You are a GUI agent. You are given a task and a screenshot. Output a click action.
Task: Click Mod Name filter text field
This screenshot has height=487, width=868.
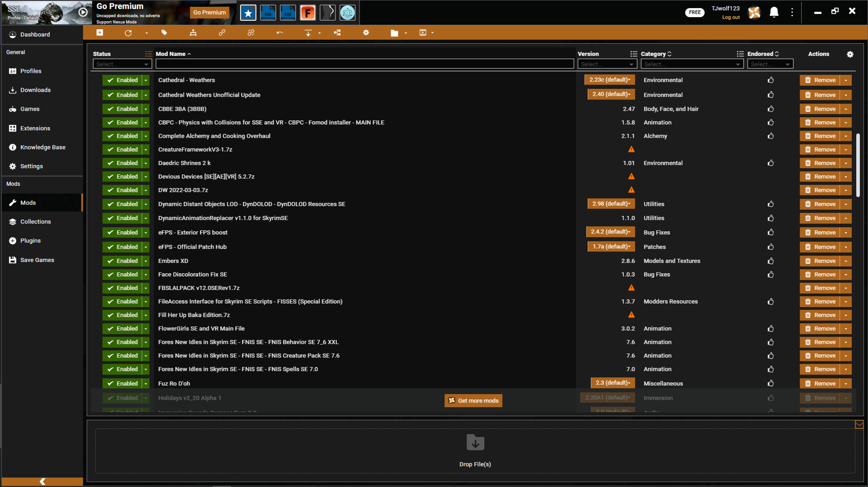coord(364,64)
